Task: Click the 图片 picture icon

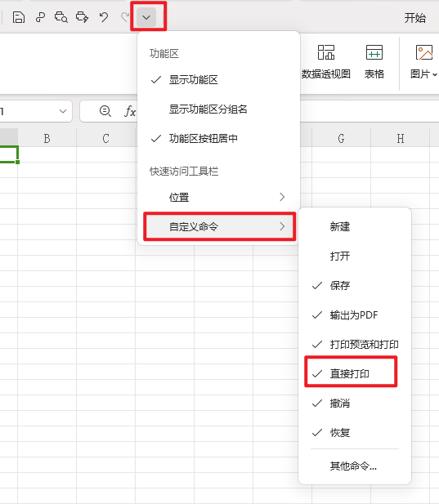Action: coord(424,62)
